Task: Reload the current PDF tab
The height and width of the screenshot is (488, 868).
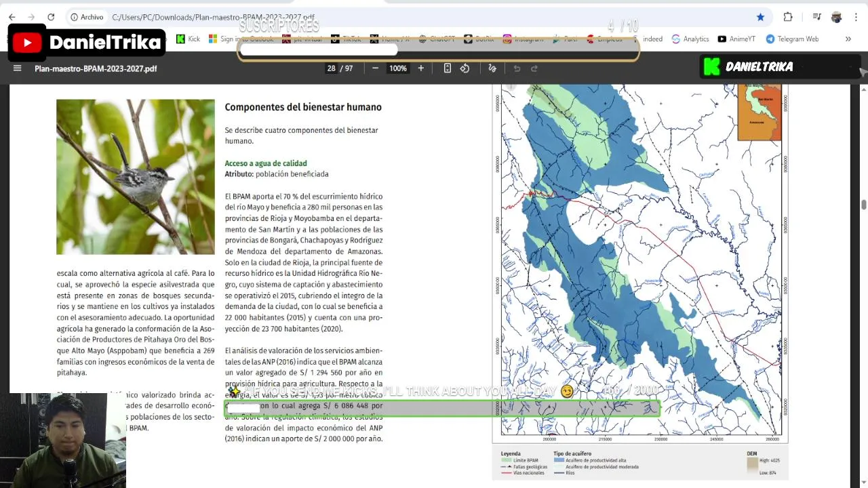Action: point(51,17)
